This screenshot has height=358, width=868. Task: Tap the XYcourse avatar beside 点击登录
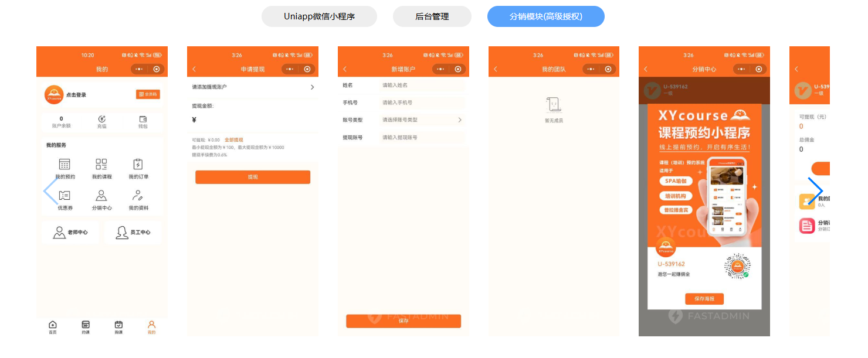click(x=54, y=94)
